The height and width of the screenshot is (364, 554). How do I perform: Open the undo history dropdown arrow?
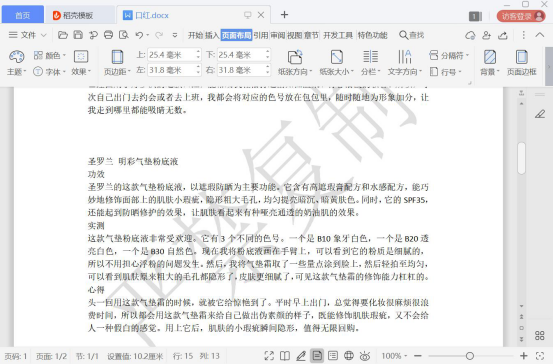click(x=148, y=35)
